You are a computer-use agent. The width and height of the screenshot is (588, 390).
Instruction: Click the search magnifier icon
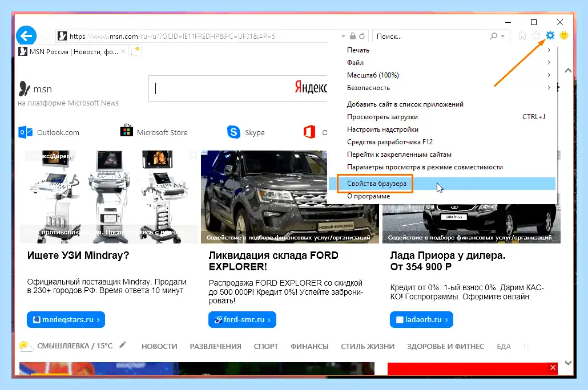click(493, 36)
